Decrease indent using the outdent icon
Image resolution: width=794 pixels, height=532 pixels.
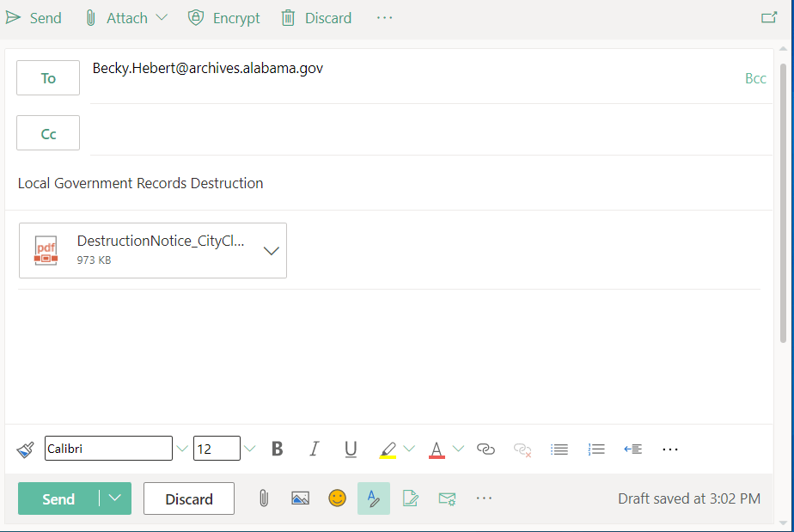(633, 449)
